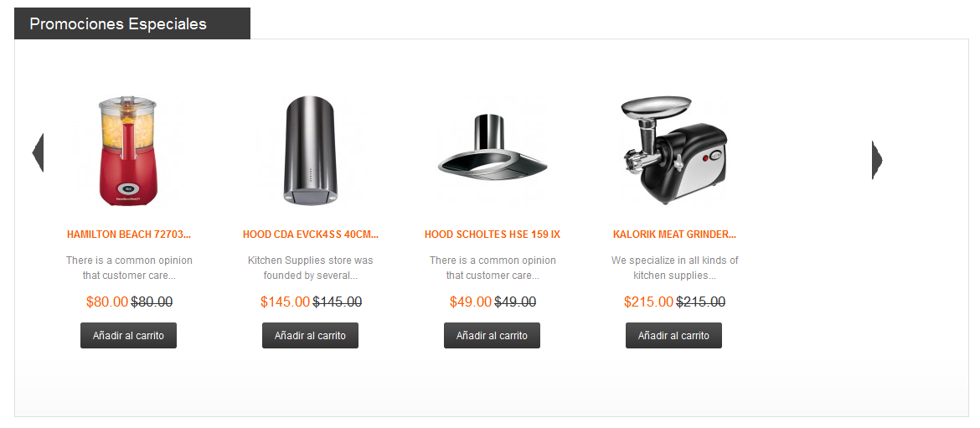The image size is (980, 428).
Task: Click the Kitchen Supplies store description text
Action: click(310, 267)
